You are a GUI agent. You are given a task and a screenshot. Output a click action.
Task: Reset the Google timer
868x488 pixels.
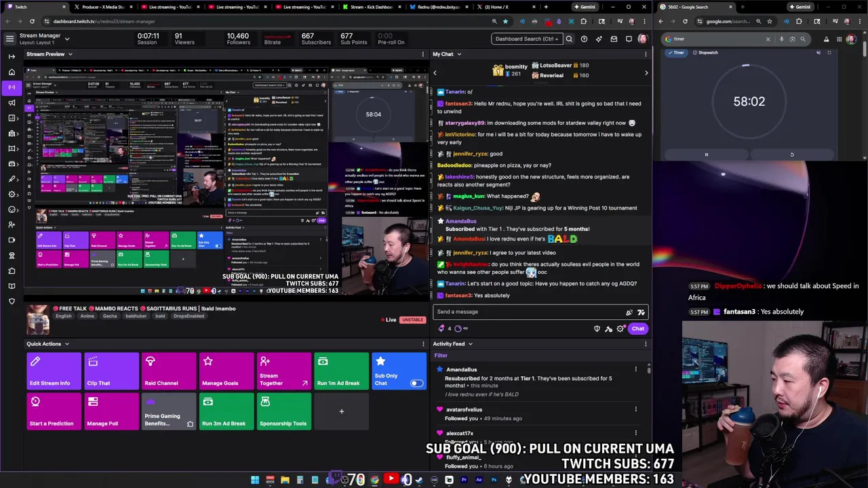tap(791, 155)
